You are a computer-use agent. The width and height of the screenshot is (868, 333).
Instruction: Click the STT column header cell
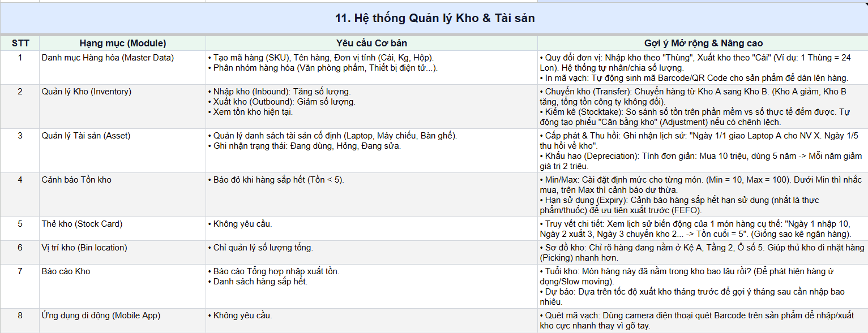point(20,43)
